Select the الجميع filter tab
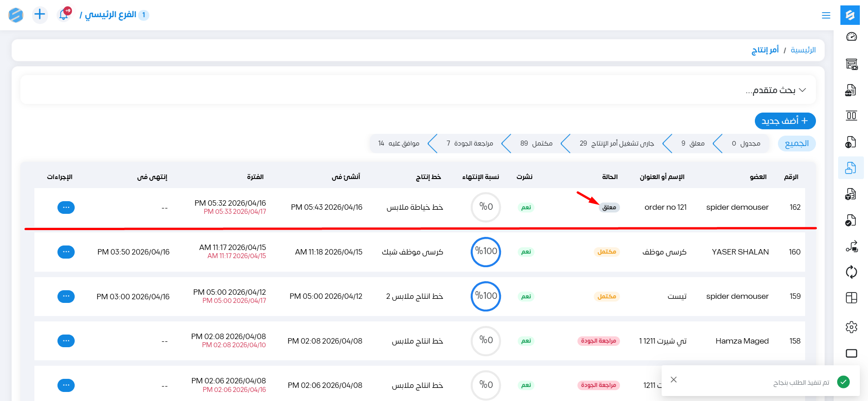Viewport: 868px width, 401px height. [x=796, y=144]
